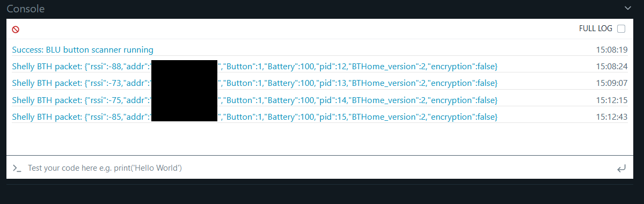
Task: Click the command prompt icon
Action: pos(17,169)
